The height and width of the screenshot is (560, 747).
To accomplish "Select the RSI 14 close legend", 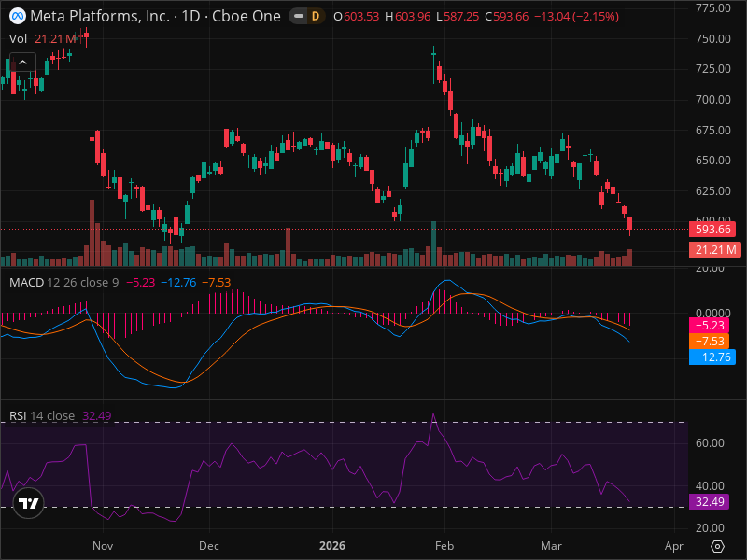I will pos(42,415).
